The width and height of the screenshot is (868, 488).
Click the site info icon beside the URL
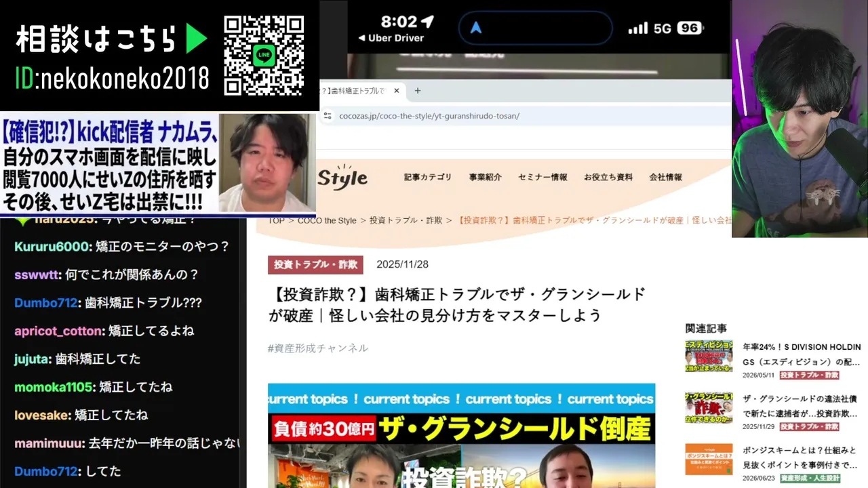328,116
